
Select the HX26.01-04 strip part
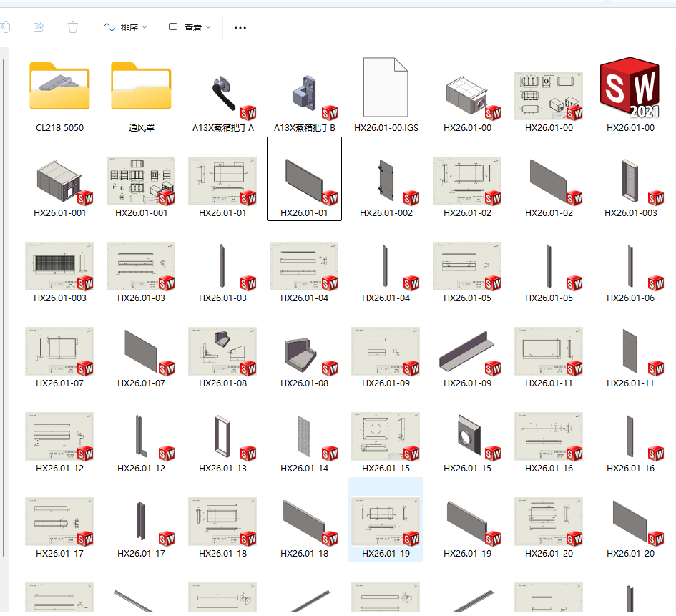[x=386, y=265]
